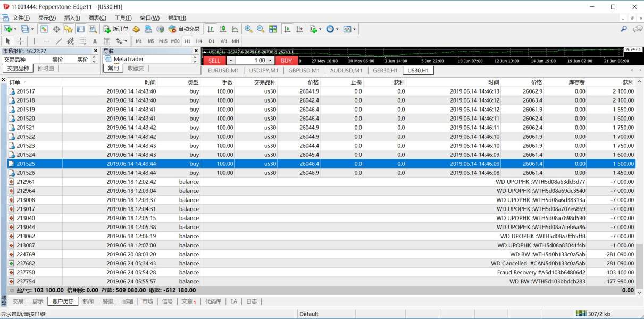Select the text label tool
Viewport: 644px width, 319px height.
107,41
